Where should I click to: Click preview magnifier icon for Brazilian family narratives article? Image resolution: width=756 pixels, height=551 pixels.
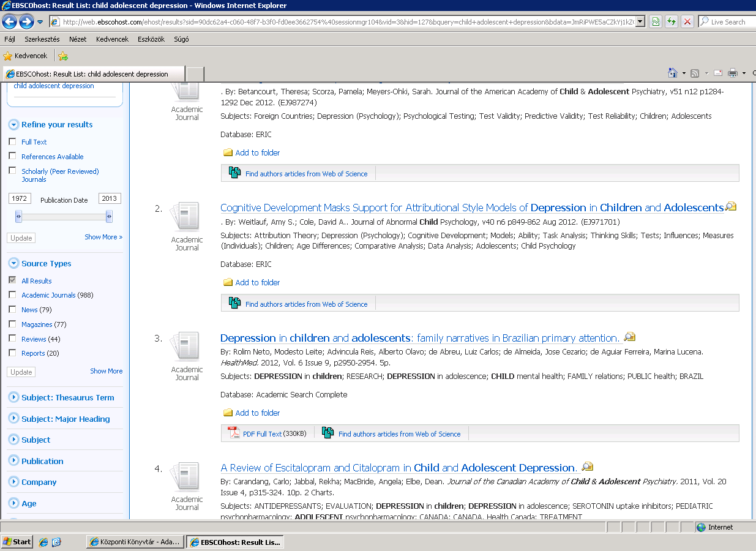(630, 337)
